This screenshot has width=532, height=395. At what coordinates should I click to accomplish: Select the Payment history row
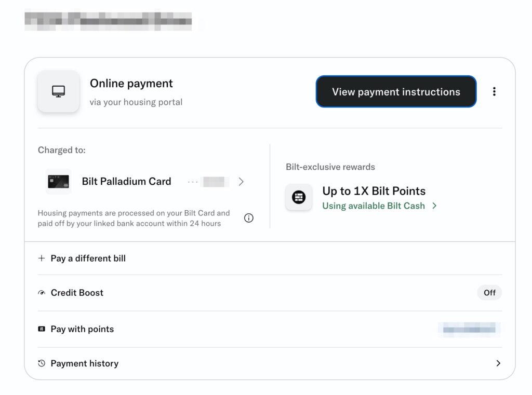point(84,363)
